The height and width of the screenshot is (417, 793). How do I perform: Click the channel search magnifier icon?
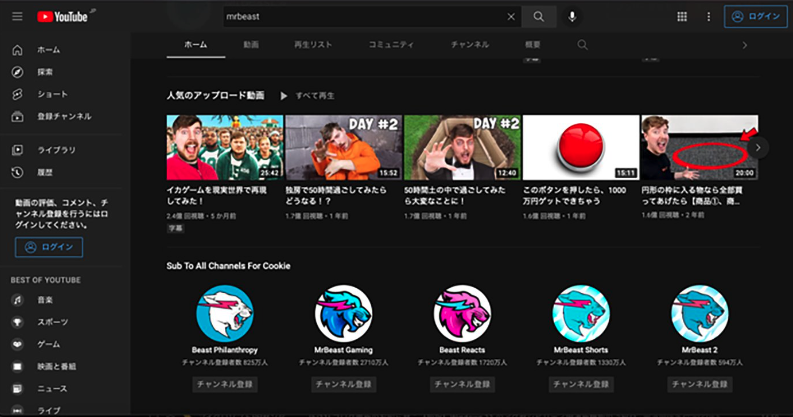coord(583,45)
